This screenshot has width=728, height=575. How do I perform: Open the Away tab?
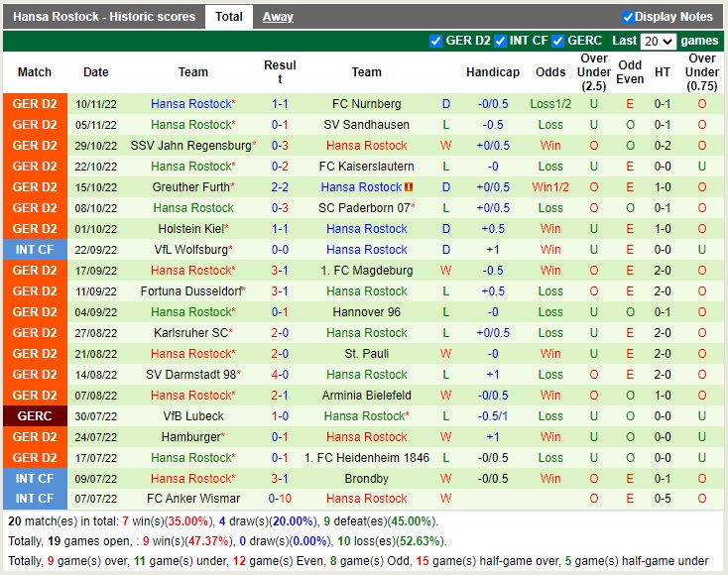pos(278,17)
